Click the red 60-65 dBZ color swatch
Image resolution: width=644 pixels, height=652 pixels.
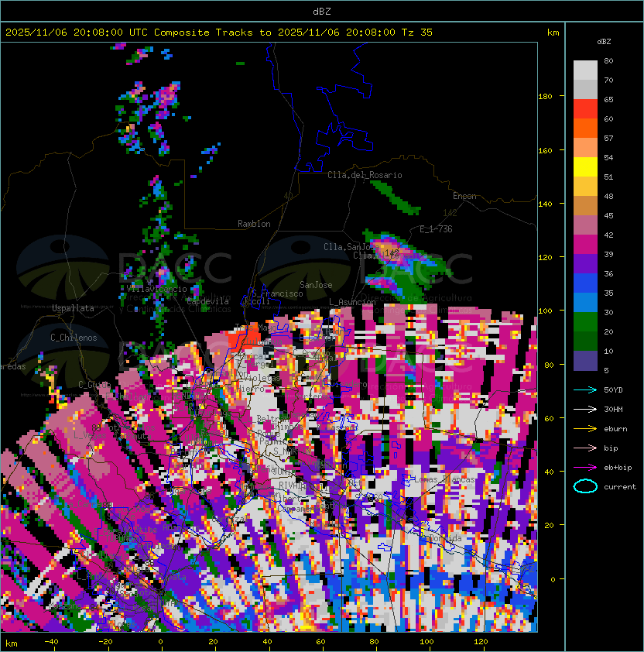(x=585, y=109)
